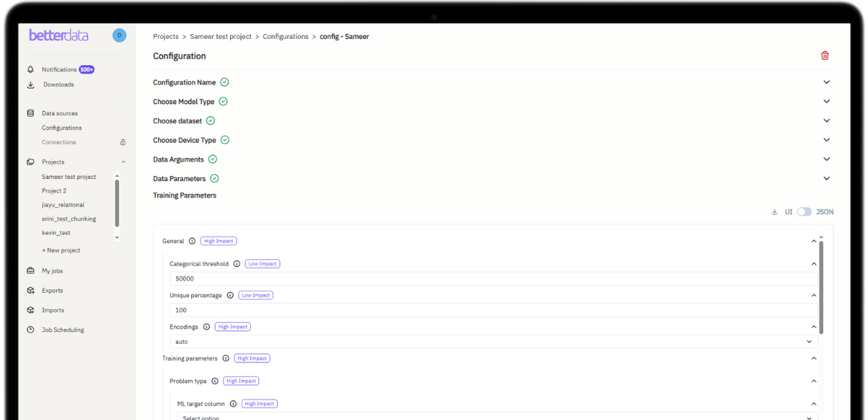Collapse the Training parameters group chevron
Viewport: 868px width, 420px height.
pos(814,358)
